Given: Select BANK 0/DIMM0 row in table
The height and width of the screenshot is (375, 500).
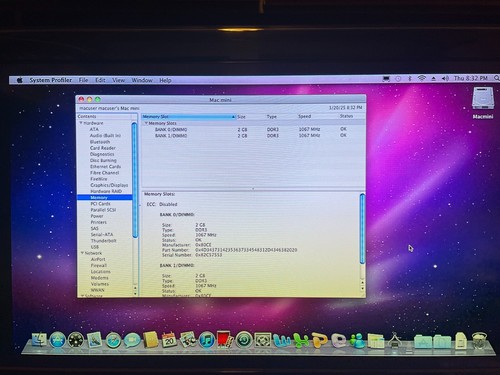Looking at the screenshot, I should point(253,129).
